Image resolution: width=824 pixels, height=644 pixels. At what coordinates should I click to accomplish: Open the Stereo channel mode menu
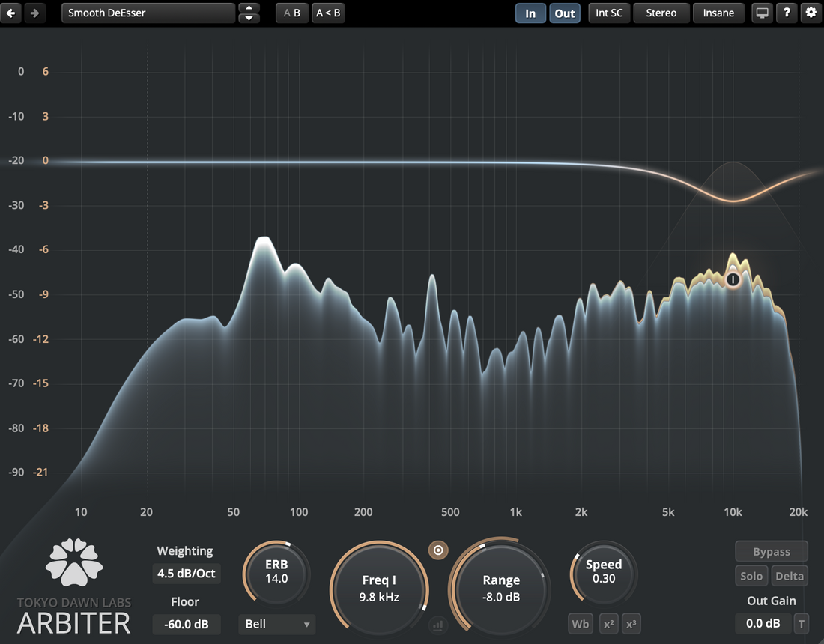(x=661, y=13)
